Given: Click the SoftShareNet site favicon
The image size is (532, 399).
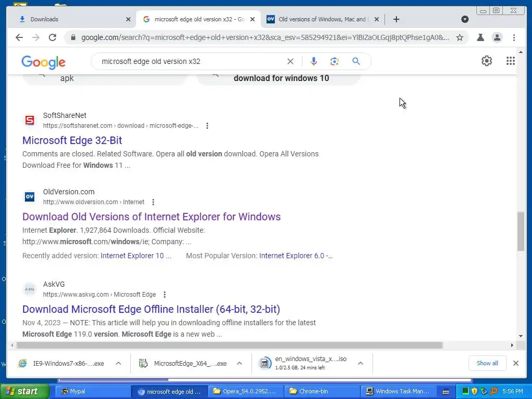Looking at the screenshot, I should pos(30,121).
